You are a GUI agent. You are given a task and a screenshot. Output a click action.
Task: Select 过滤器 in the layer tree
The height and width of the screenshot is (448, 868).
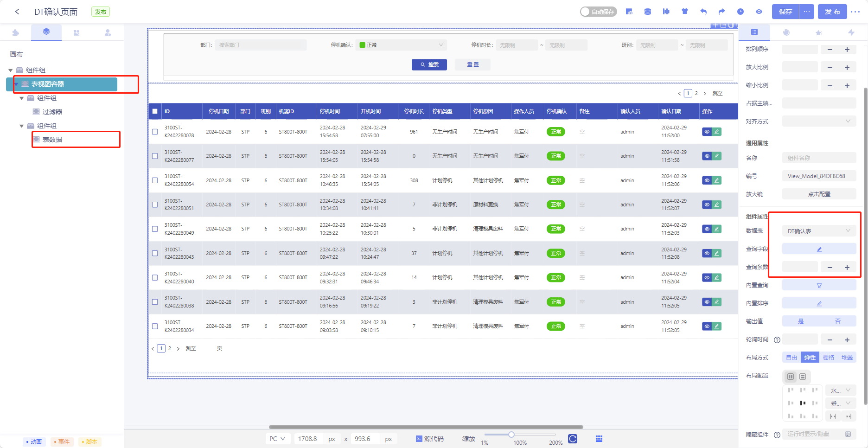(x=52, y=112)
